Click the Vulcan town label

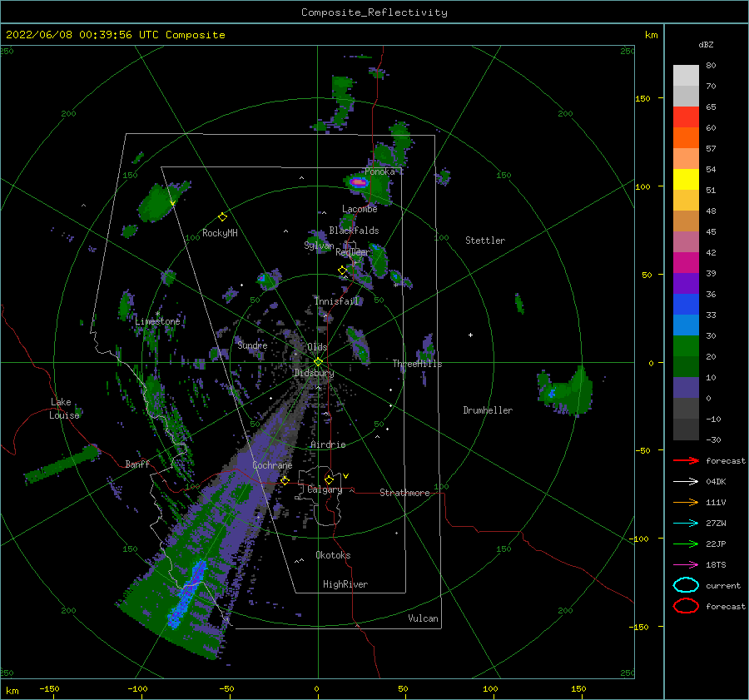click(424, 618)
